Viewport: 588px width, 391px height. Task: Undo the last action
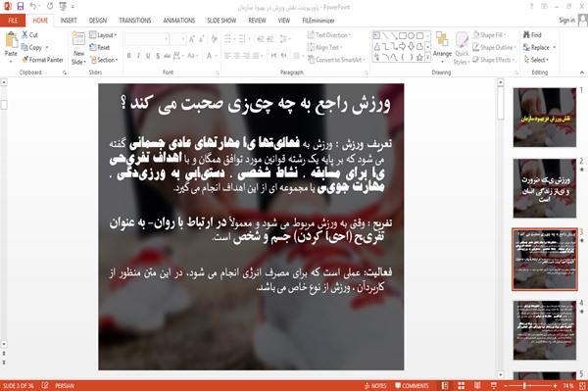33,7
